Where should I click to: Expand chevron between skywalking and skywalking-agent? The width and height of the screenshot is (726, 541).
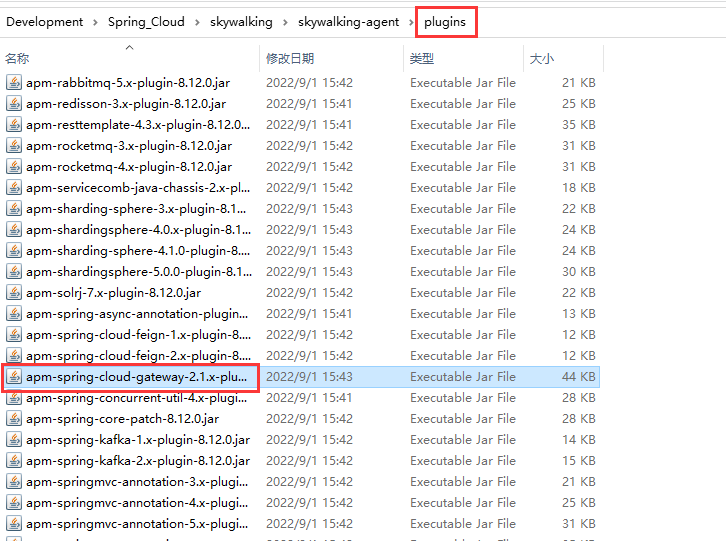(285, 22)
